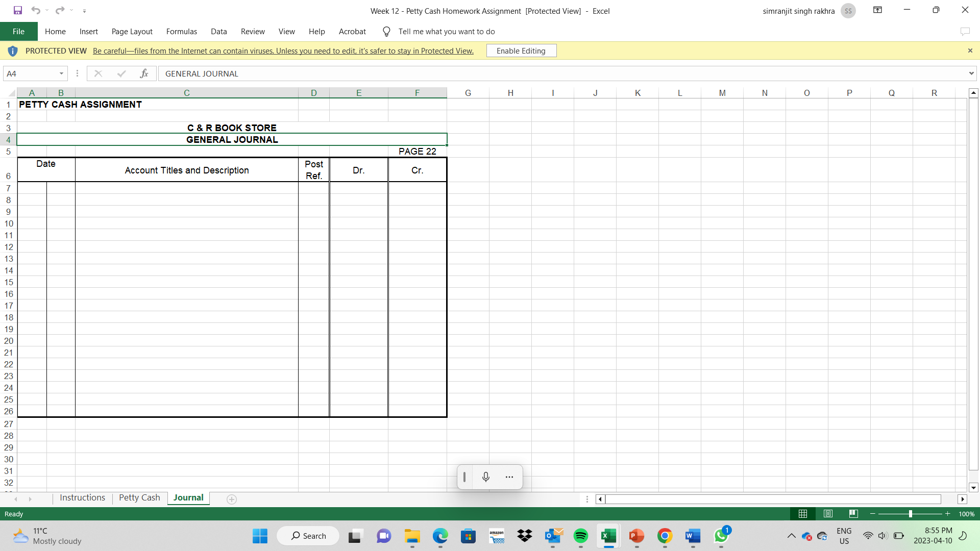The width and height of the screenshot is (980, 551).
Task: Open the Petty Cash sheet tab
Action: coord(139,497)
